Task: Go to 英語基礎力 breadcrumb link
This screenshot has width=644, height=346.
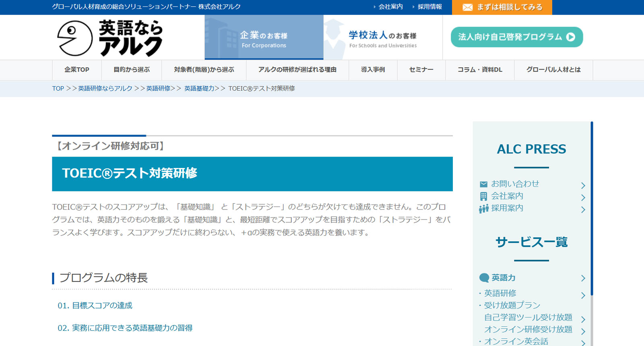Action: [199, 89]
